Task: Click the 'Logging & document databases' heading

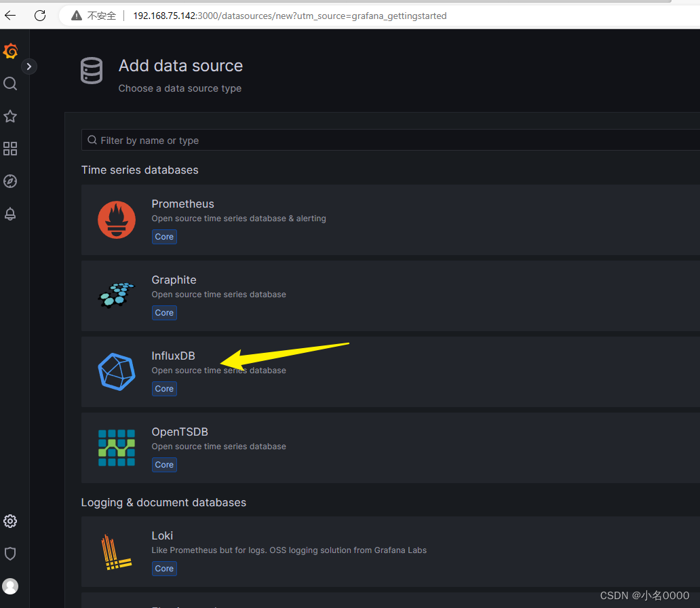Action: [x=163, y=503]
